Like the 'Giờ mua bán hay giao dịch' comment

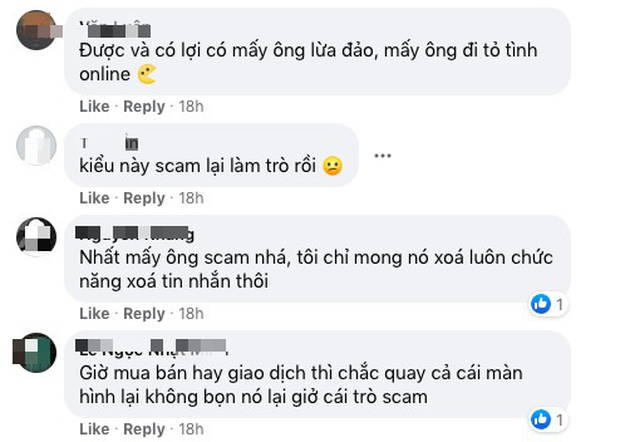(x=94, y=429)
